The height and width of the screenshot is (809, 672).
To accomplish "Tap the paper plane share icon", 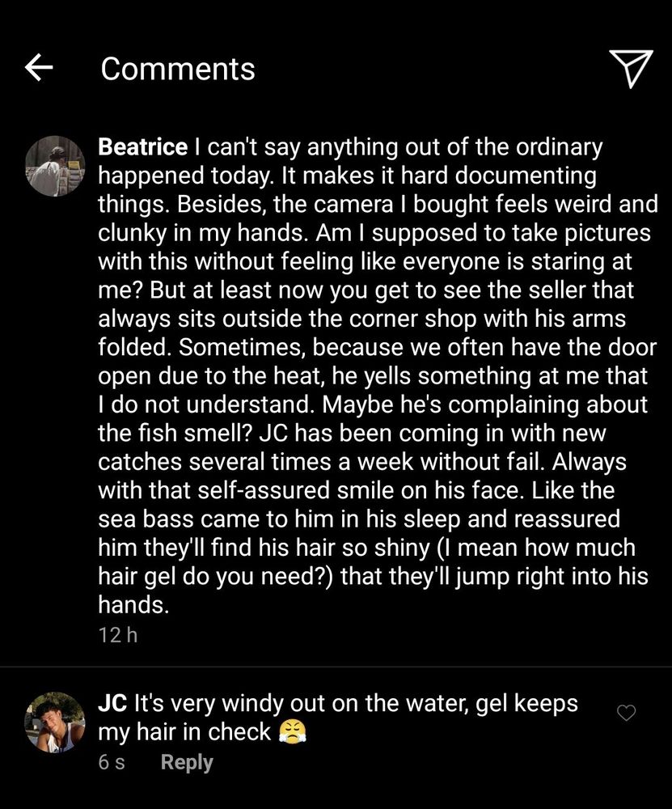I will 631,69.
